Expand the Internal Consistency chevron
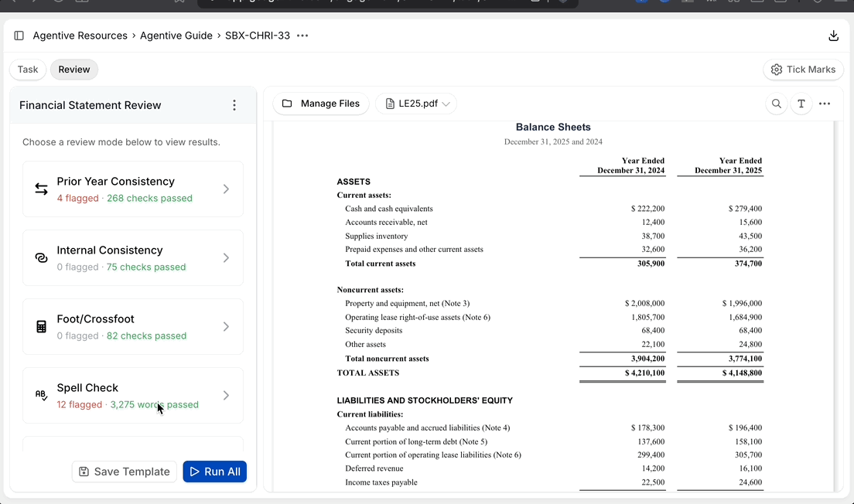 click(x=226, y=258)
